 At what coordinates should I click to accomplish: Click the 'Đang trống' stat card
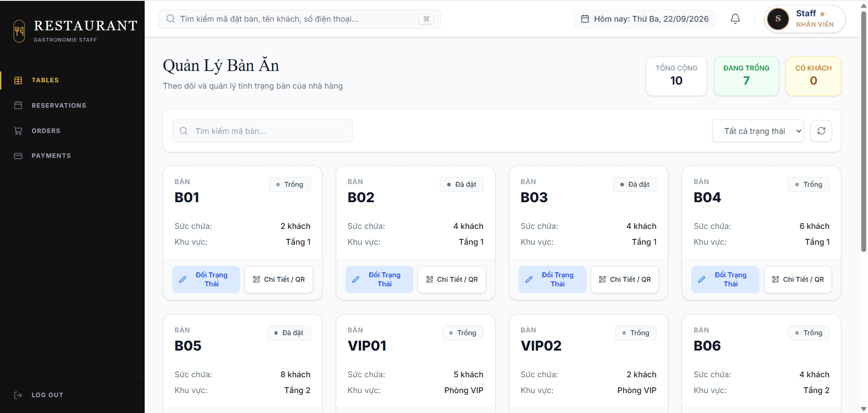[746, 76]
